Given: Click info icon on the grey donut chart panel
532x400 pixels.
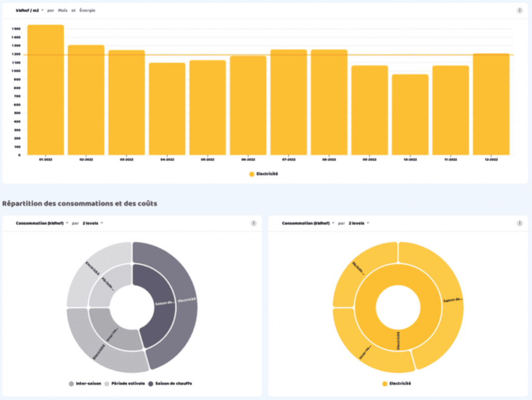Looking at the screenshot, I should [254, 223].
